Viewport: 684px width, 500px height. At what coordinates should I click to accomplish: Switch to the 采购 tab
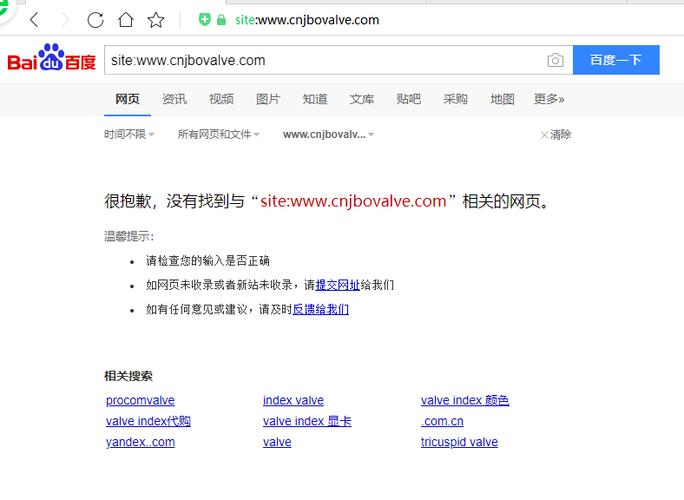[x=455, y=99]
